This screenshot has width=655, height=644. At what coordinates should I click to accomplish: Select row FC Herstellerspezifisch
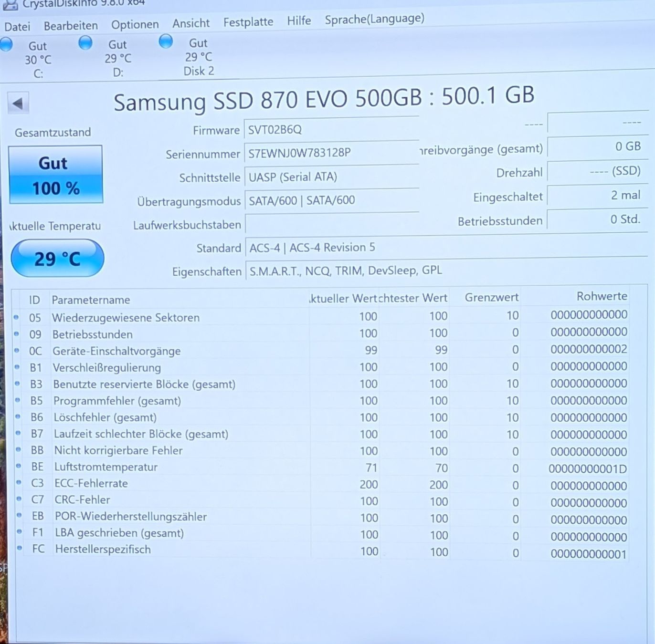[x=320, y=551]
